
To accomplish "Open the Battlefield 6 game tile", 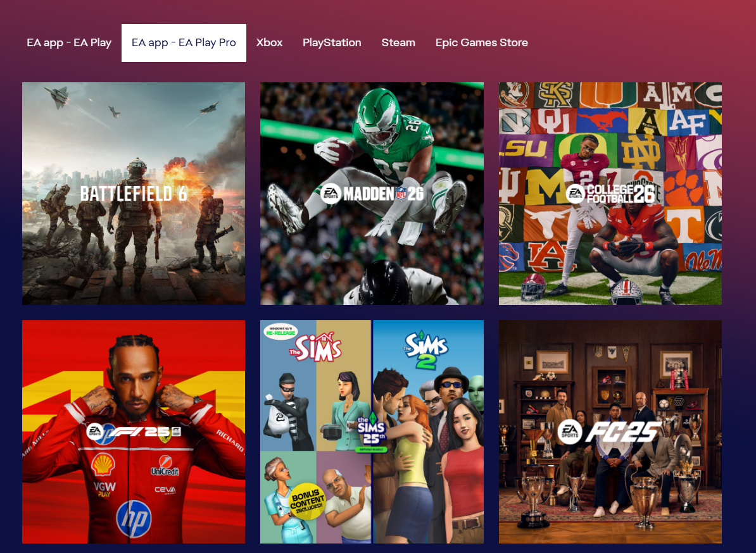I will (134, 194).
